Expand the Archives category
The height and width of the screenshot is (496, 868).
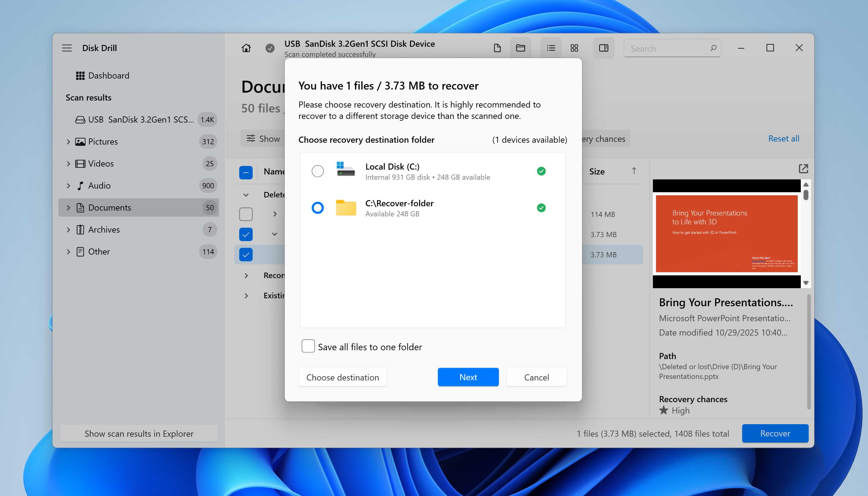coord(68,230)
